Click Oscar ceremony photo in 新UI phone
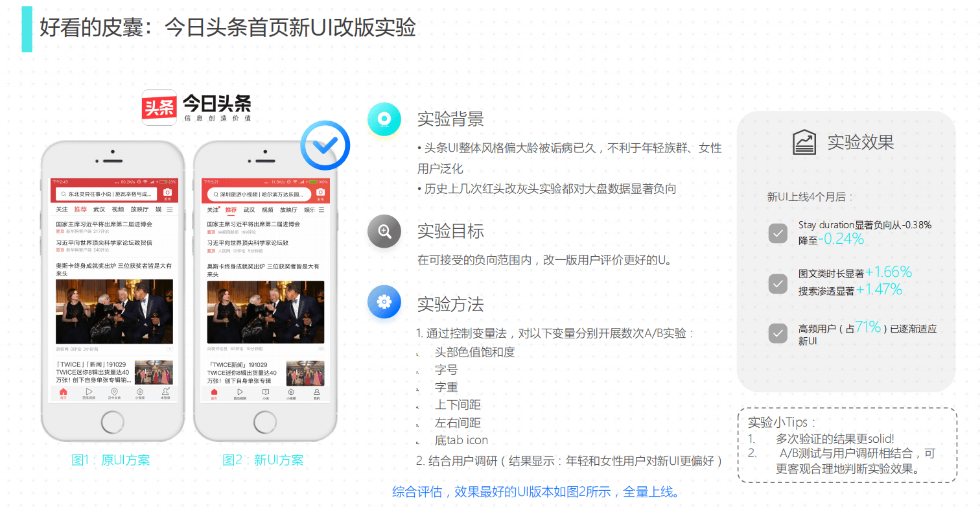Viewport: 980px width, 507px height. [266, 312]
